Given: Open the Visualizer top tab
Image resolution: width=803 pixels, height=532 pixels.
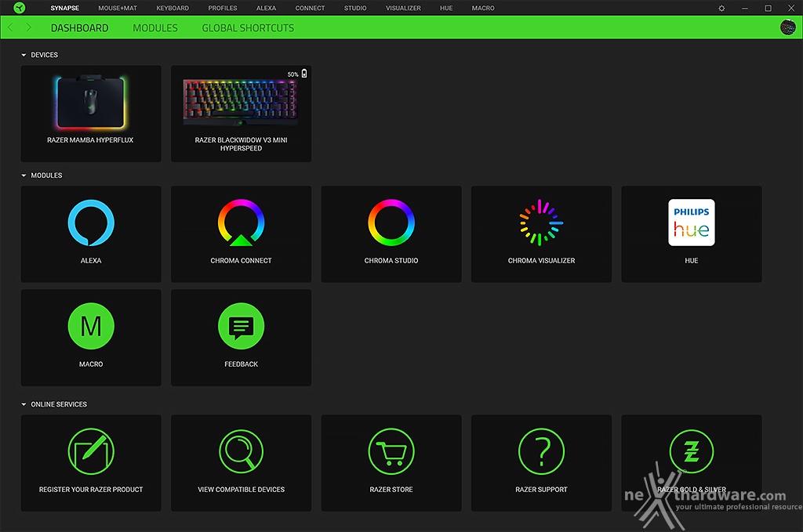Looking at the screenshot, I should point(404,8).
